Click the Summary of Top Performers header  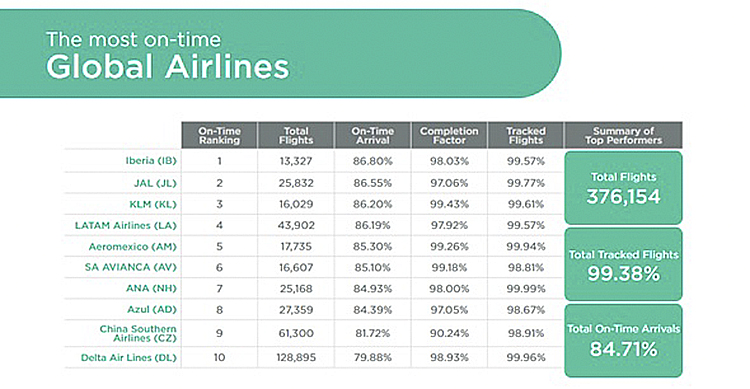click(623, 135)
